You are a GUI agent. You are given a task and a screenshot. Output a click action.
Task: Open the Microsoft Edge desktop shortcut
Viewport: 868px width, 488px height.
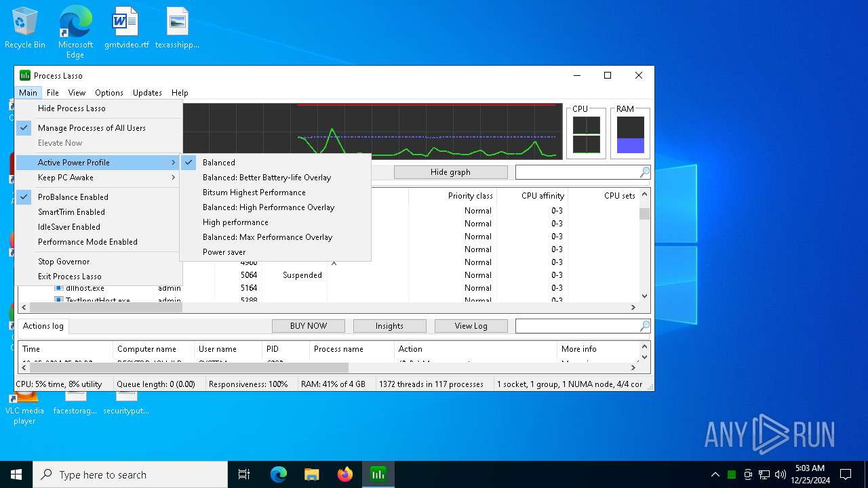pyautogui.click(x=75, y=33)
